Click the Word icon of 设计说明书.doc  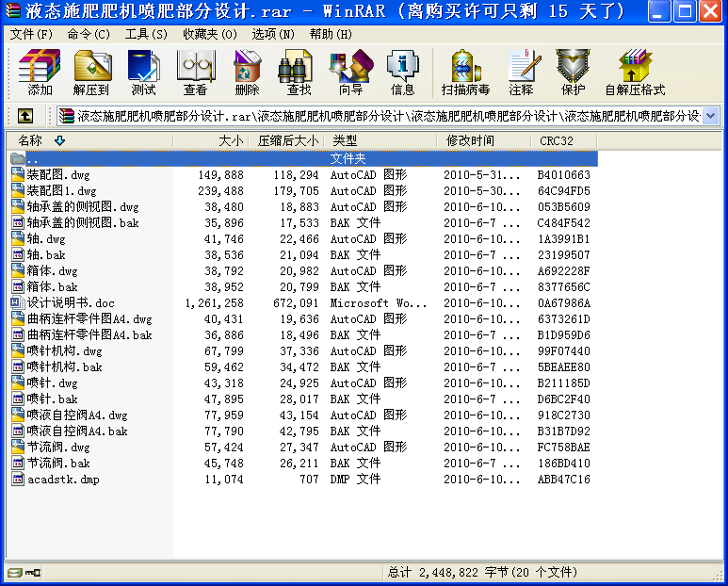pos(18,302)
